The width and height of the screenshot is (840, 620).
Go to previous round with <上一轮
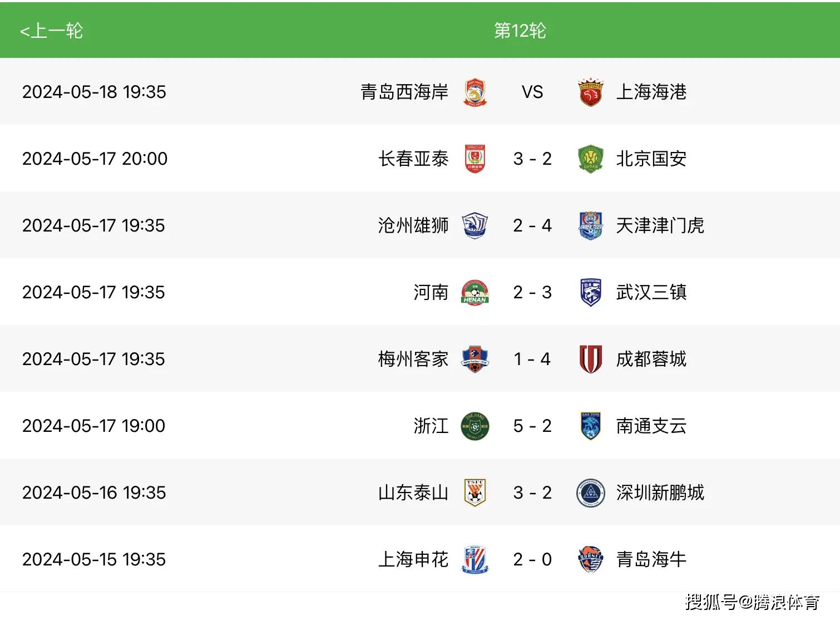51,31
